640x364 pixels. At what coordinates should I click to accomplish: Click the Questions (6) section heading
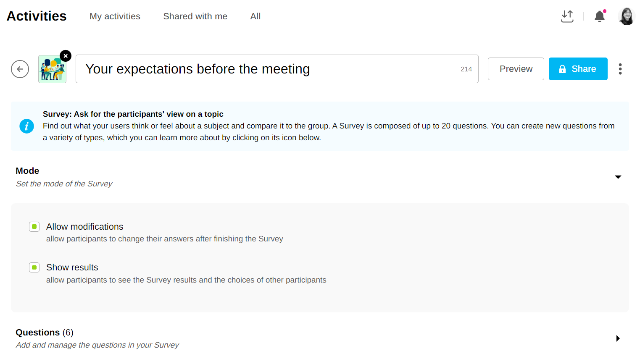coord(45,333)
